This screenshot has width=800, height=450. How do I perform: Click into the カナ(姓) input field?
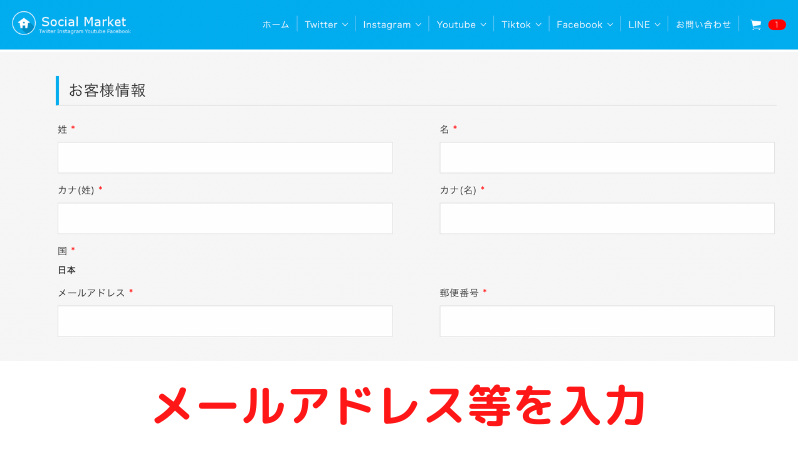click(225, 219)
